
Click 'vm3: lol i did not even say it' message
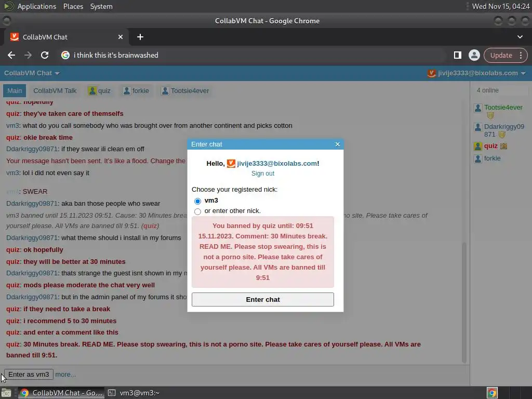pyautogui.click(x=47, y=173)
